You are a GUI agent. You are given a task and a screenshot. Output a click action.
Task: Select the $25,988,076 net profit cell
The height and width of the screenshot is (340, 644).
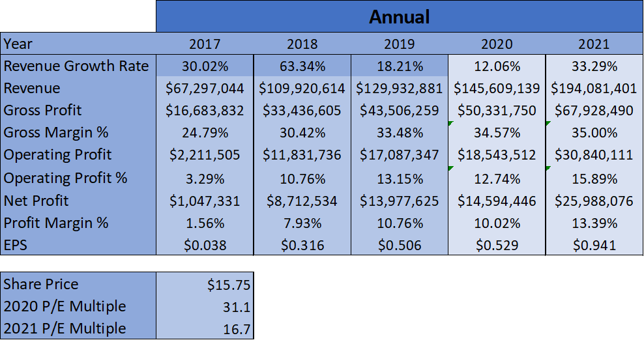[x=594, y=201]
